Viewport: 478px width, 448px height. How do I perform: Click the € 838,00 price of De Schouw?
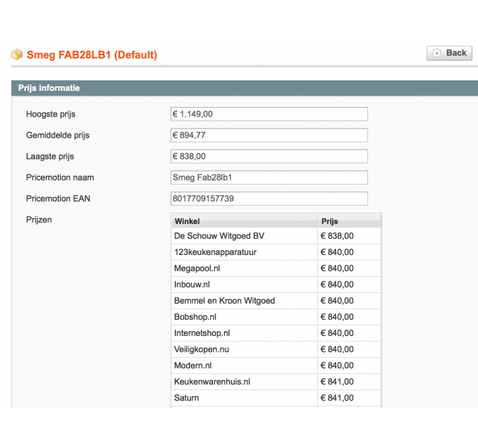(337, 236)
